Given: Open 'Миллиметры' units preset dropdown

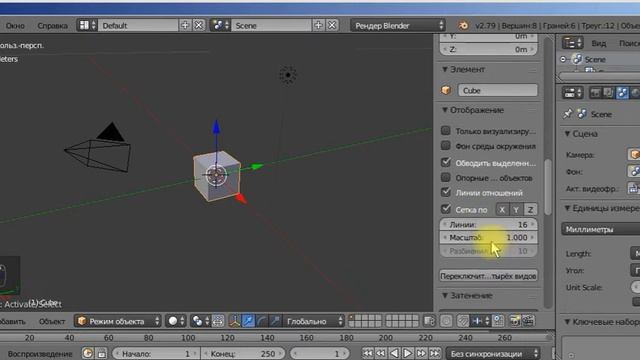Looking at the screenshot, I should click(x=600, y=229).
